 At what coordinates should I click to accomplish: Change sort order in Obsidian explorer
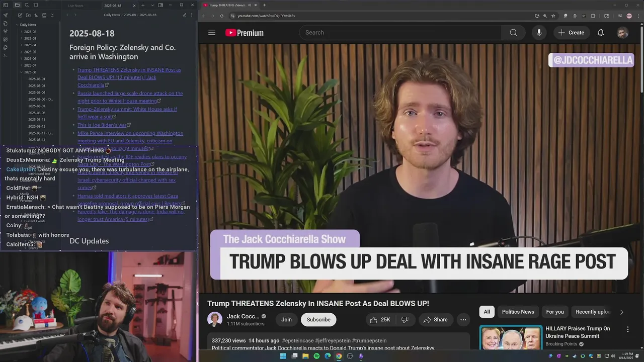pyautogui.click(x=36, y=15)
